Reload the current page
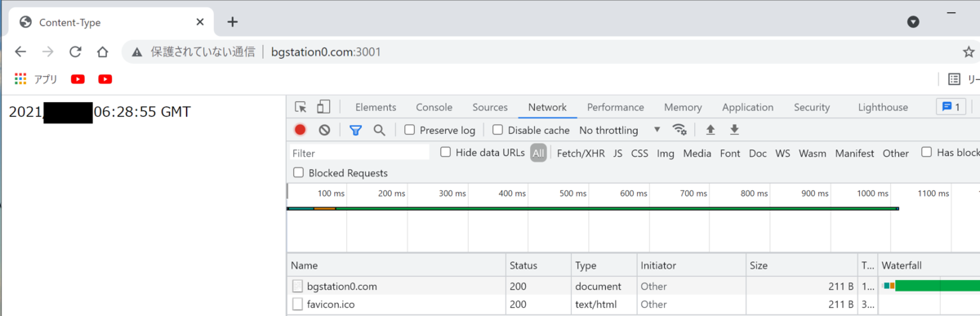Viewport: 980px width, 316px height. (75, 51)
